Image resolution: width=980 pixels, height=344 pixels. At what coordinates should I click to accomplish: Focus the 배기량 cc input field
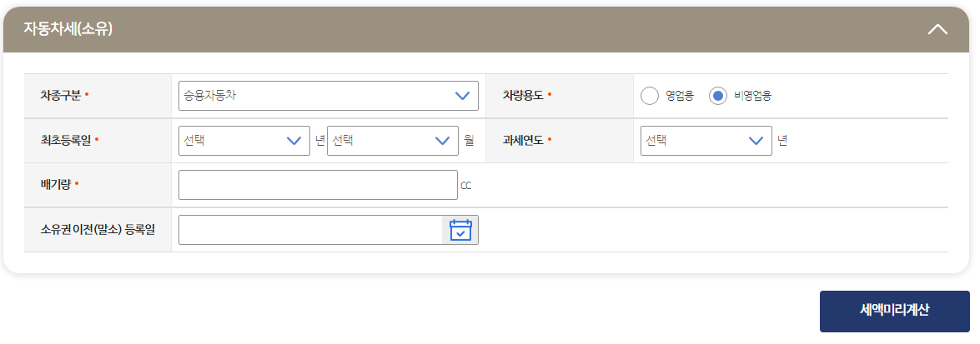tap(318, 185)
